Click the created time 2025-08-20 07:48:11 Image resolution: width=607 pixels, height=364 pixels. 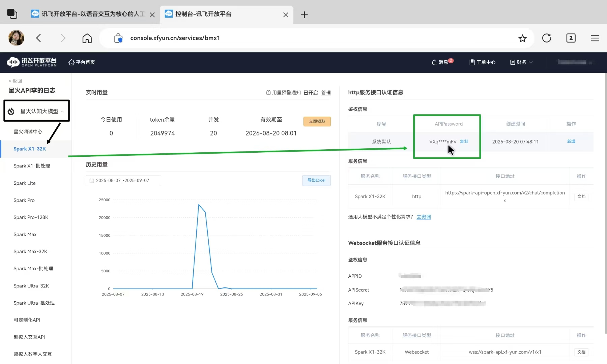pos(515,142)
